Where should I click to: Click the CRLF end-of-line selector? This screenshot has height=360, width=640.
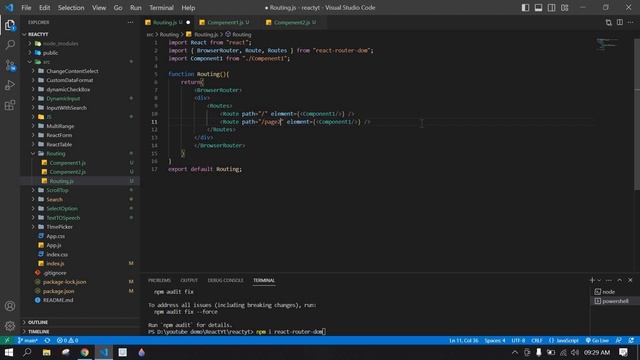pos(537,340)
